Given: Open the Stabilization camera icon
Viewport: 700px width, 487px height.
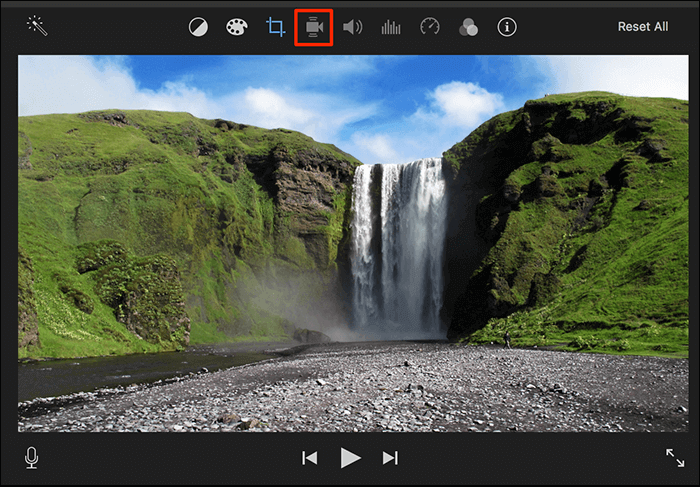Looking at the screenshot, I should pos(314,27).
